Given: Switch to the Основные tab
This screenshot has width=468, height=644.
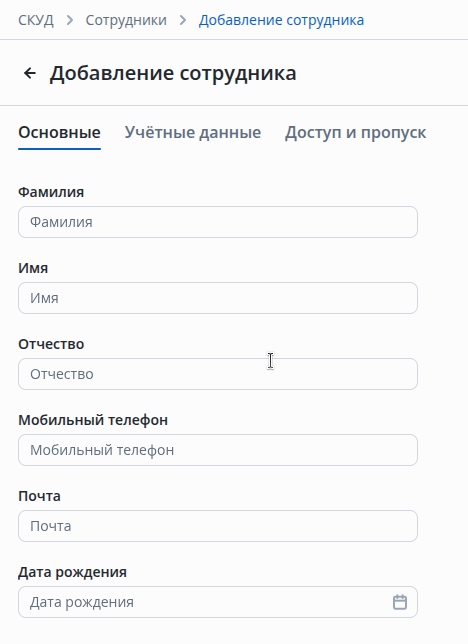Looking at the screenshot, I should [x=60, y=133].
